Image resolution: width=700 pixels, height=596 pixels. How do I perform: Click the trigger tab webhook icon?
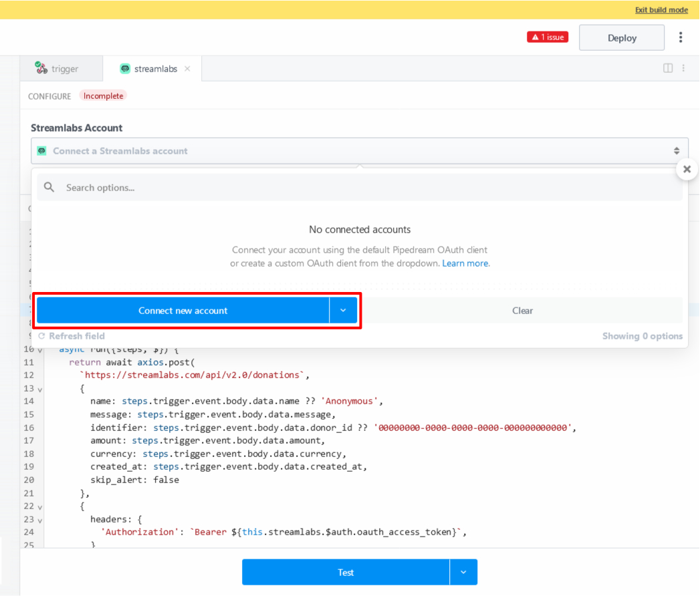tap(41, 67)
